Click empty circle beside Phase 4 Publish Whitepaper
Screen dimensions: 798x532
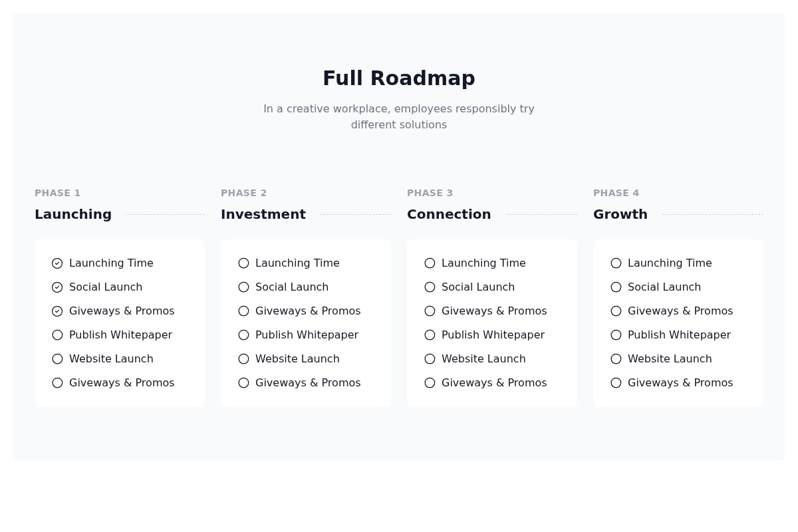click(616, 335)
